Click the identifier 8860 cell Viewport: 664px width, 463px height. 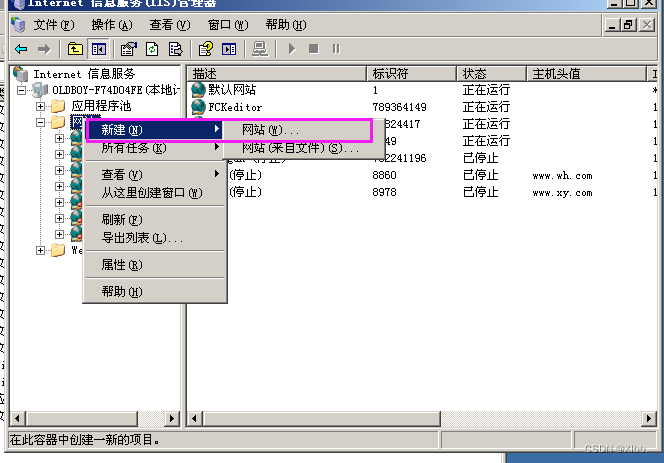coord(384,175)
